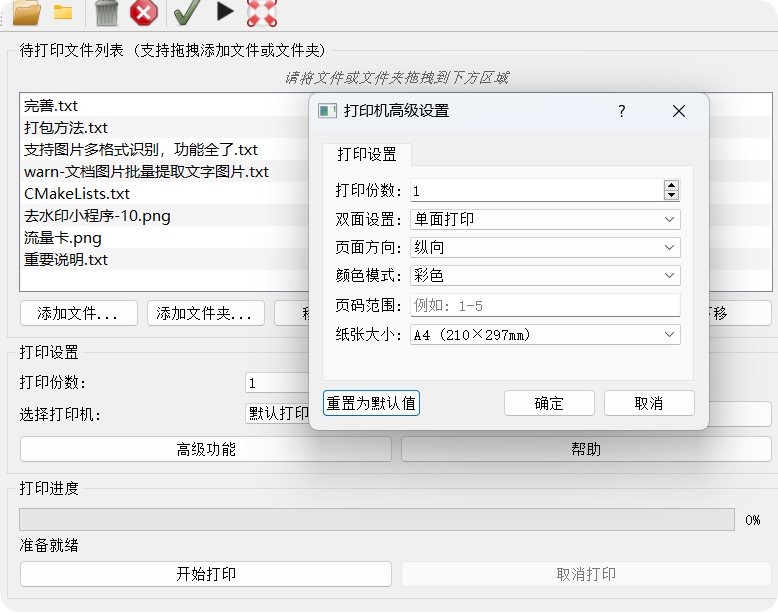Select 去水印小程序-10.png in file list
The image size is (778, 612).
point(166,216)
